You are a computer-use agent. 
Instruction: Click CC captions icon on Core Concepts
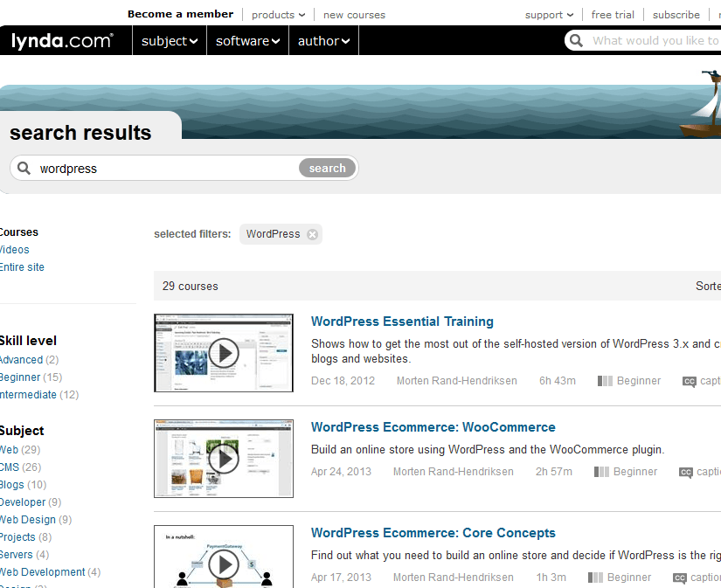point(680,578)
